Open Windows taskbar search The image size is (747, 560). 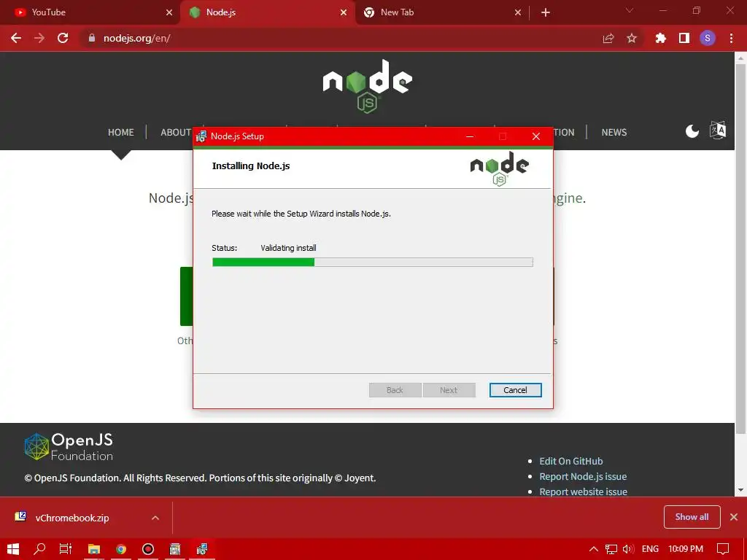pyautogui.click(x=39, y=549)
